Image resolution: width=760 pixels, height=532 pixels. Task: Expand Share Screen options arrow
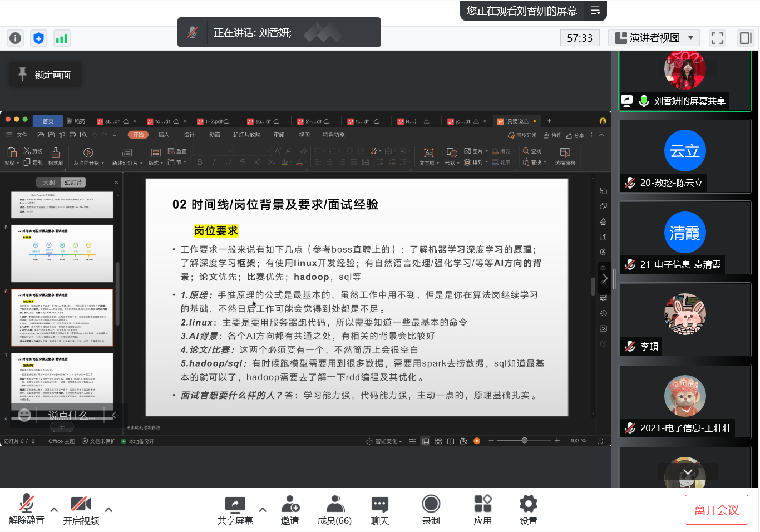pos(263,509)
